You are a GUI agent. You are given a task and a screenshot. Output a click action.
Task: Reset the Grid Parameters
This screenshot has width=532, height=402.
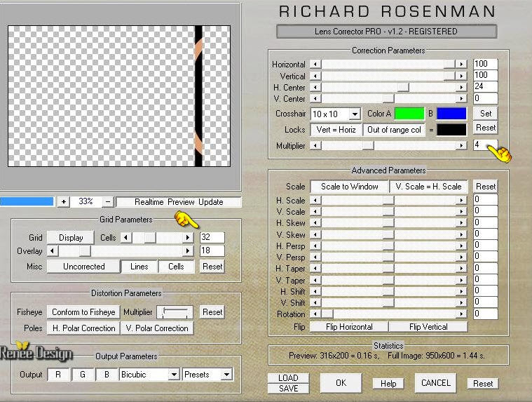point(212,267)
